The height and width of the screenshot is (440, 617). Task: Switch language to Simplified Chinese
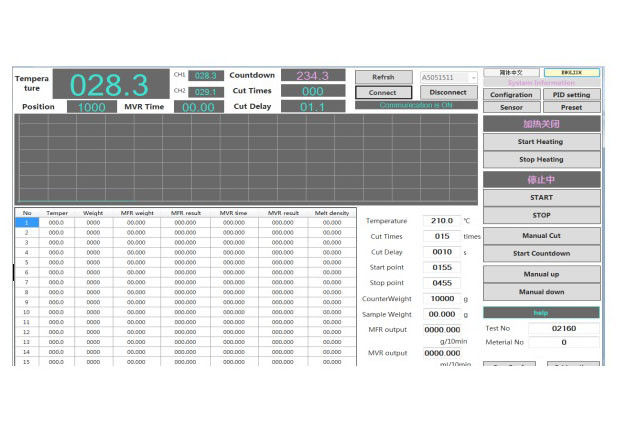(510, 73)
